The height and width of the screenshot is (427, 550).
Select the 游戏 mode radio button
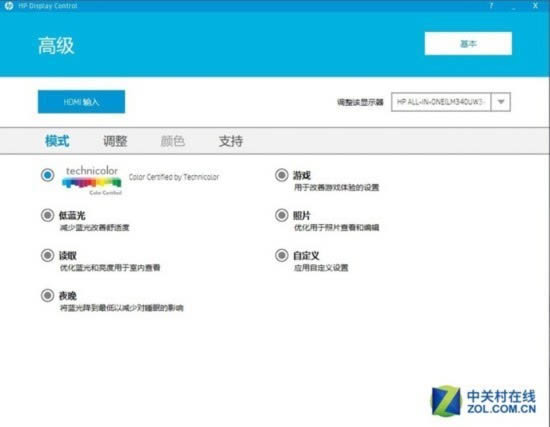[x=281, y=175]
